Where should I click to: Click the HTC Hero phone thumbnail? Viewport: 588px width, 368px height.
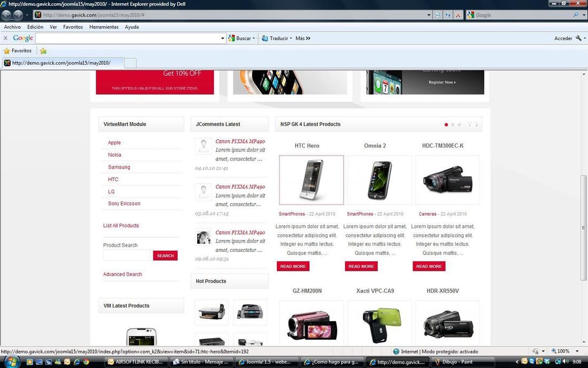pos(311,180)
